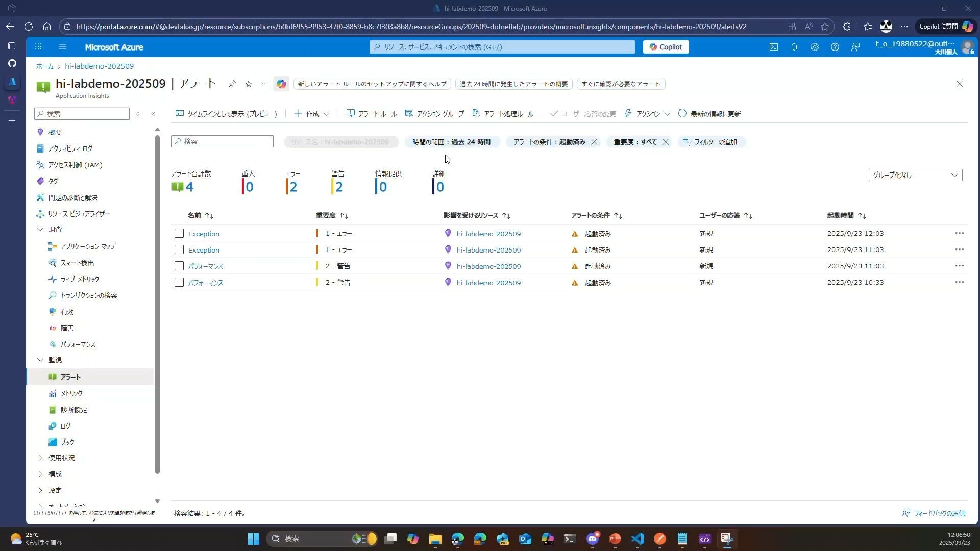
Task: Sort by 重要度 column
Action: tap(332, 215)
